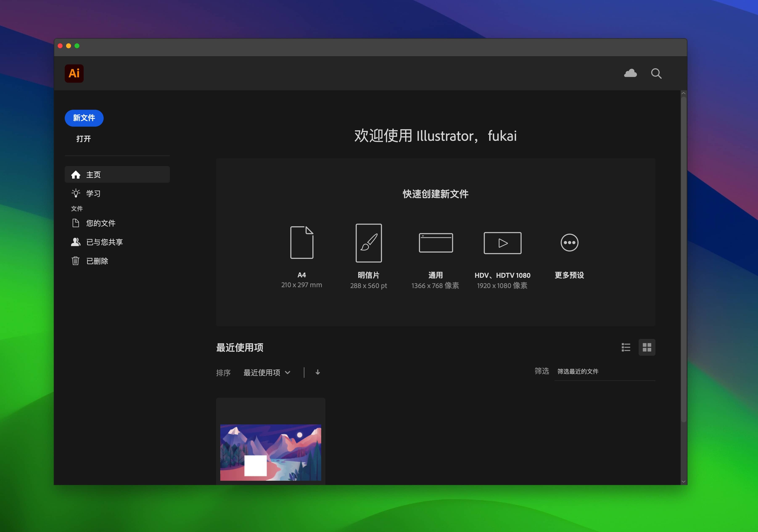Click the person icon beside 已与您共享
Image resolution: width=758 pixels, height=532 pixels.
[x=76, y=242]
